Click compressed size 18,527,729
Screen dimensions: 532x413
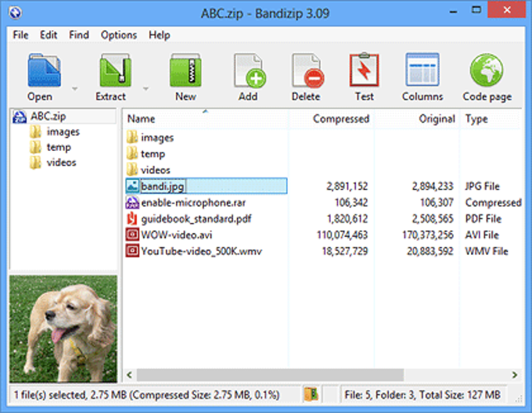click(x=345, y=251)
